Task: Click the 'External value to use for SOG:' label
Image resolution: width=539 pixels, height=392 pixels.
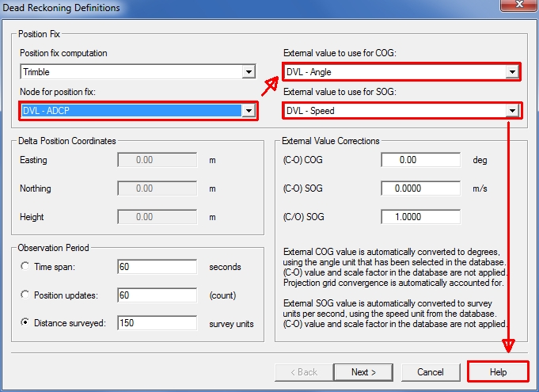Action: 340,92
